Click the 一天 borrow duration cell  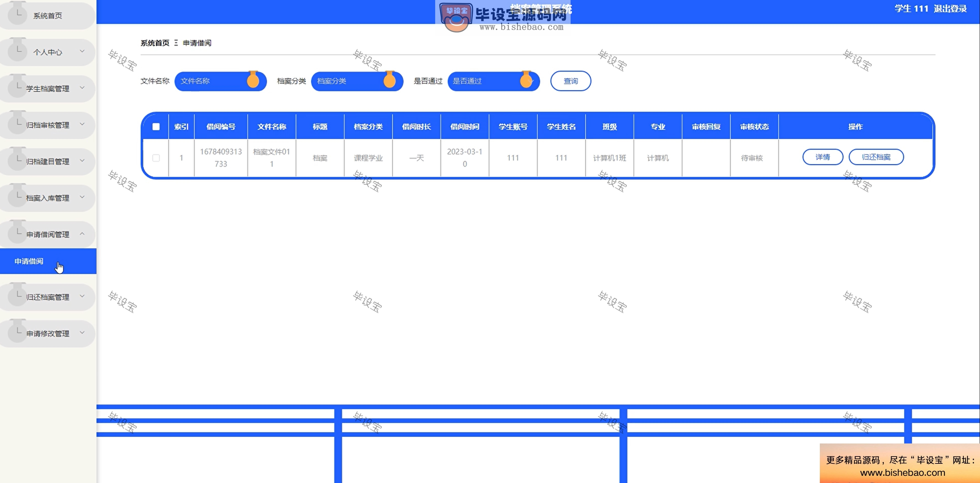(x=417, y=158)
